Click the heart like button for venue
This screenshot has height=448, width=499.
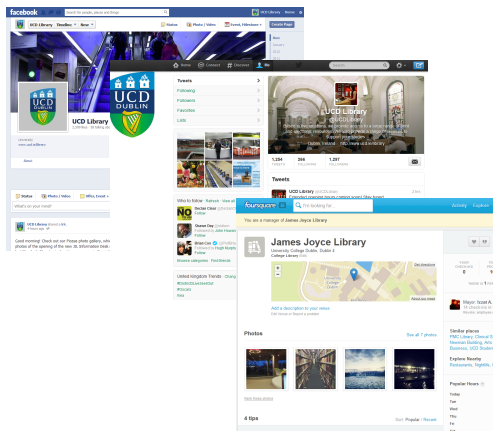point(474,242)
